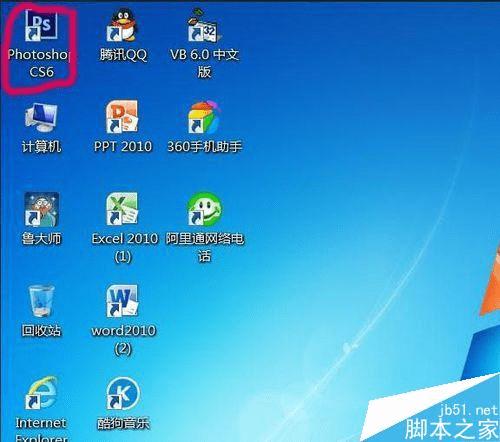Open the word2010 (2) shortcut icon
This screenshot has width=500, height=442.
122,301
